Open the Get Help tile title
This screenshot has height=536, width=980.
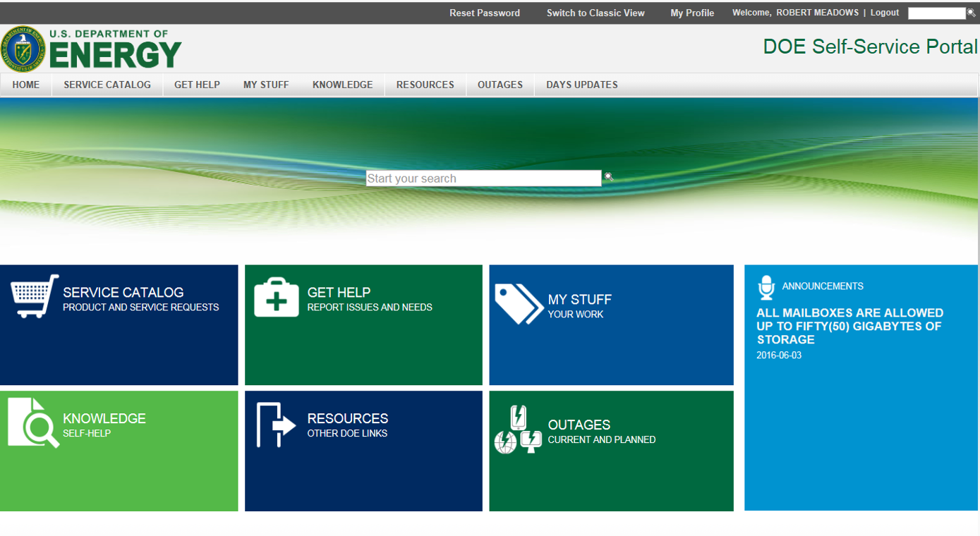[339, 292]
